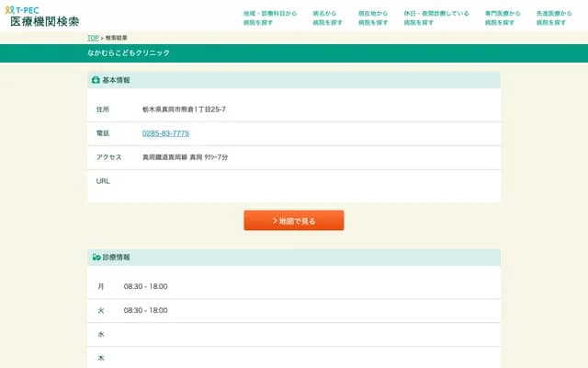The image size is (588, 368).
Task: Click the T-PEC 医療機関検索 logo
Action: tap(42, 16)
